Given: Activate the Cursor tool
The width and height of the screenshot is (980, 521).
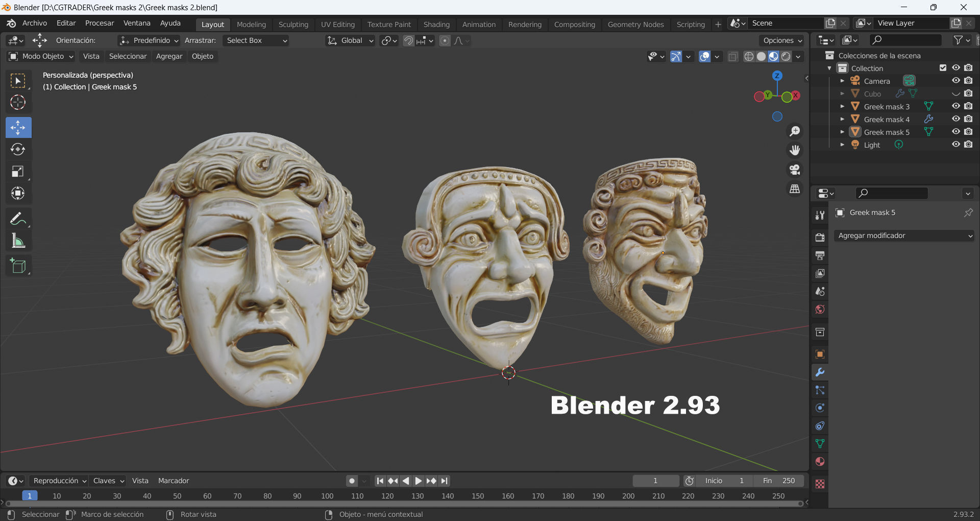Looking at the screenshot, I should click(x=18, y=103).
